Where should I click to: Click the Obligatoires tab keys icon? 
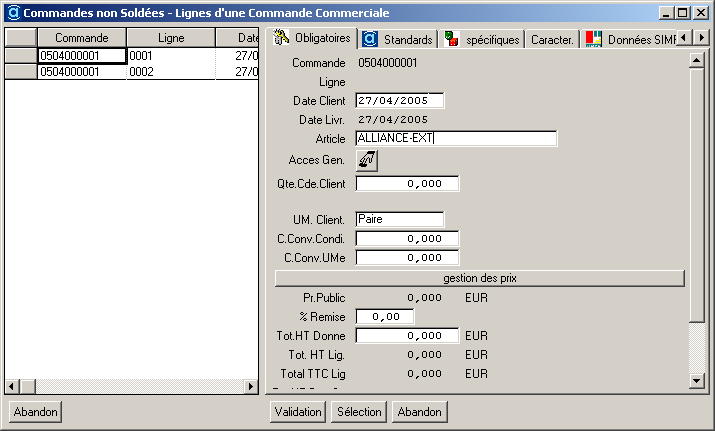[282, 38]
